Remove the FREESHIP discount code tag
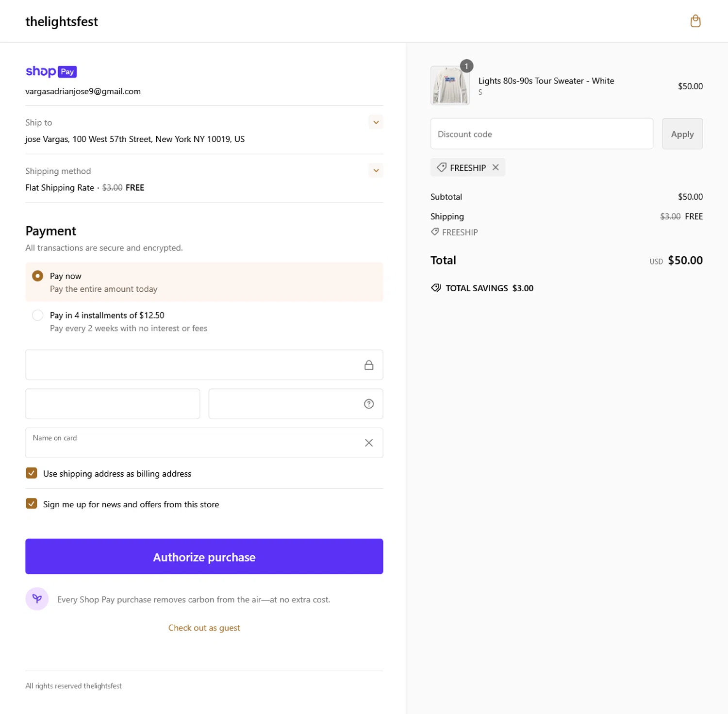Screen dimensions: 728x714 point(496,167)
